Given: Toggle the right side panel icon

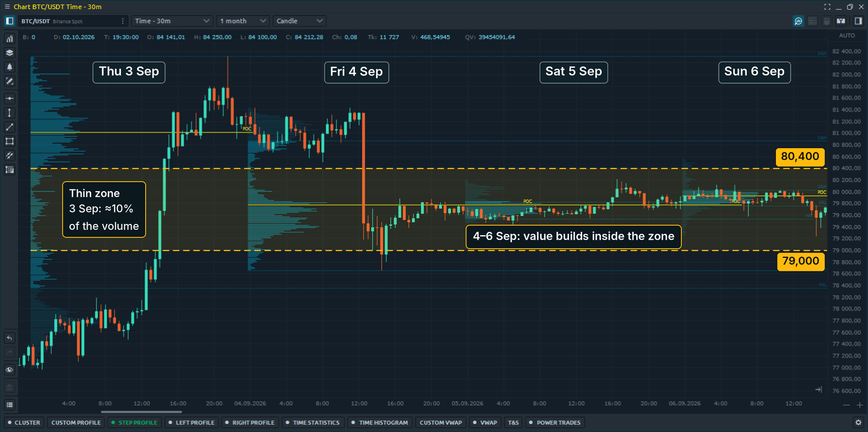Looking at the screenshot, I should click(x=858, y=21).
